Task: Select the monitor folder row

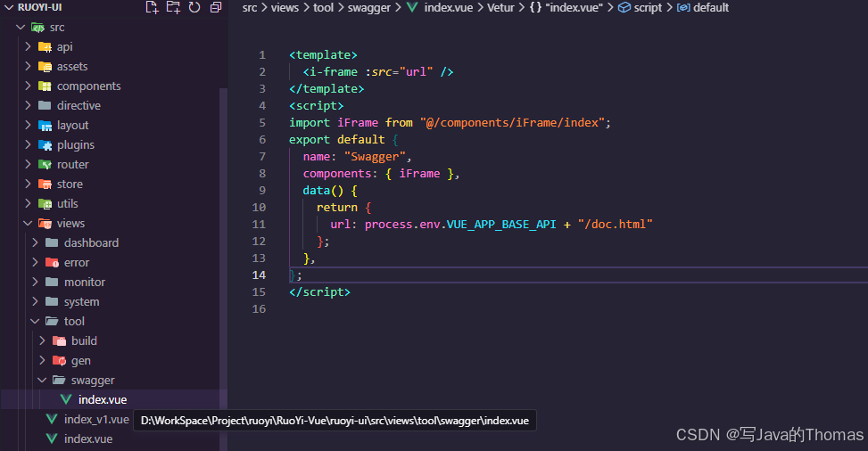Action: click(x=113, y=283)
